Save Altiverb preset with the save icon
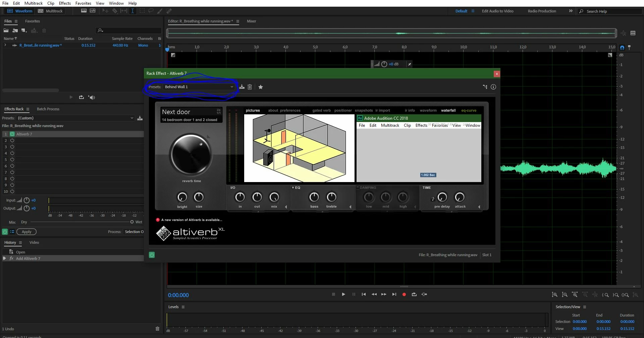 [x=242, y=87]
